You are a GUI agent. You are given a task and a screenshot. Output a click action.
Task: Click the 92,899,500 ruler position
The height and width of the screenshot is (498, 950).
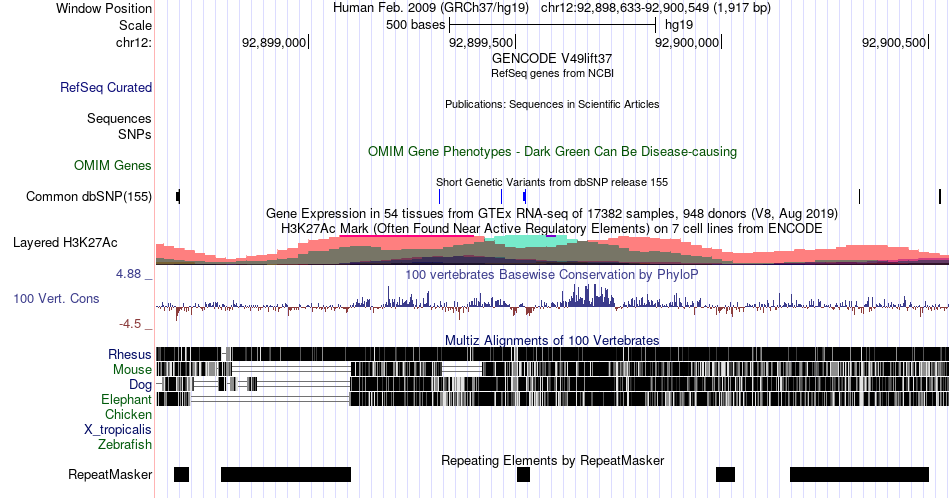(481, 42)
